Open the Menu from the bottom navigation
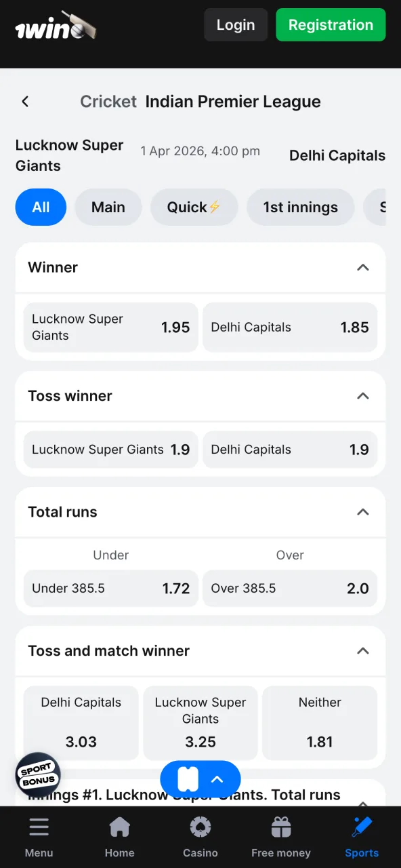This screenshot has height=868, width=401. (39, 835)
